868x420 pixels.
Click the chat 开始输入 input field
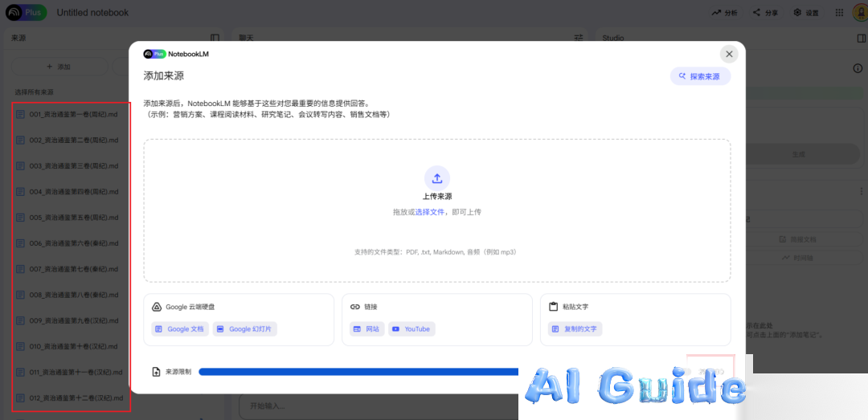pyautogui.click(x=378, y=406)
